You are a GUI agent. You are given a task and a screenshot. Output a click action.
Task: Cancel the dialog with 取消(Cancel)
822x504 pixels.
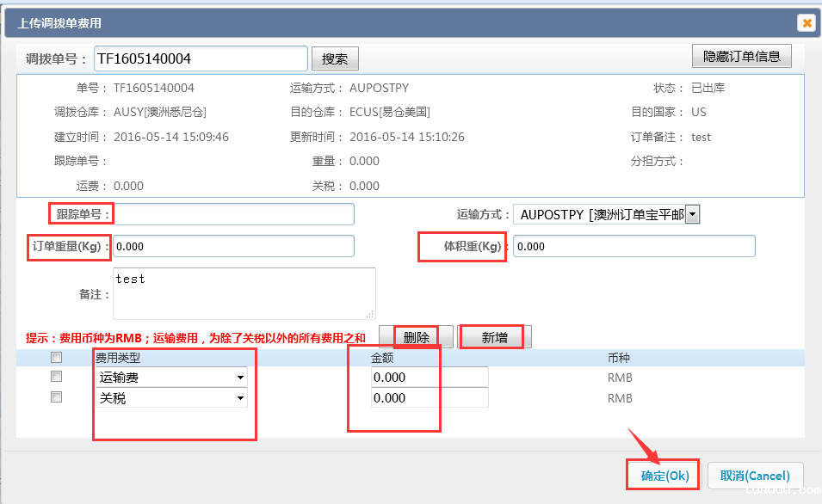(755, 476)
